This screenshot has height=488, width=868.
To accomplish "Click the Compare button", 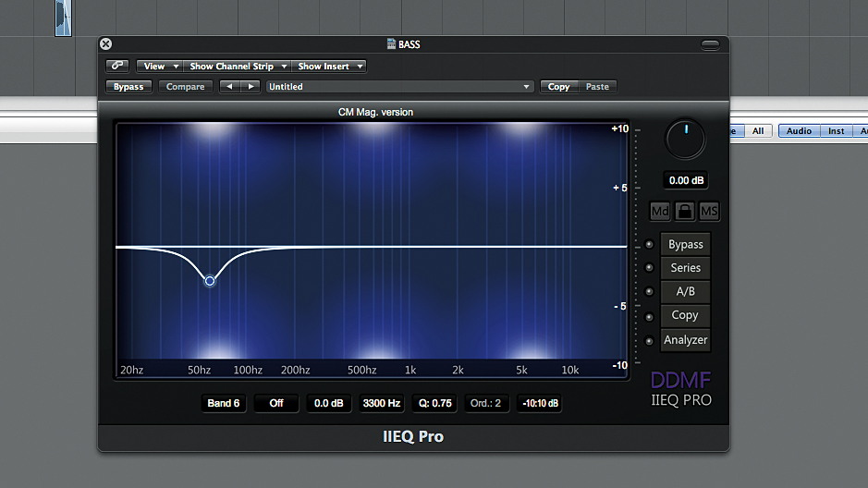I will [x=186, y=86].
